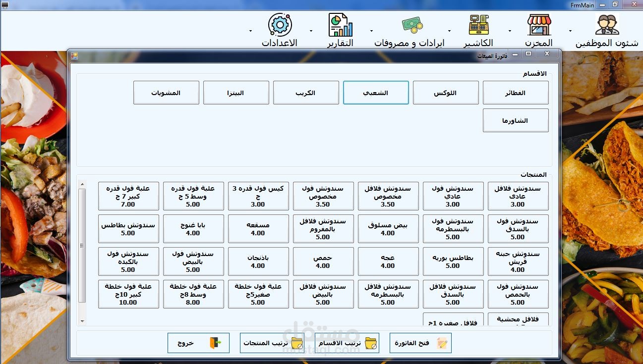This screenshot has height=364, width=643.
Task: Add بيض مسلوق 4.00 product
Action: [x=388, y=229]
